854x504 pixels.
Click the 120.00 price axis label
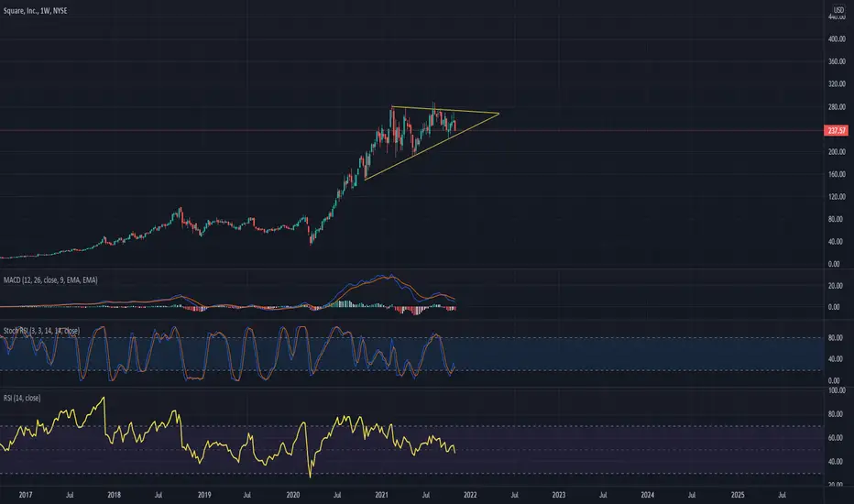837,197
